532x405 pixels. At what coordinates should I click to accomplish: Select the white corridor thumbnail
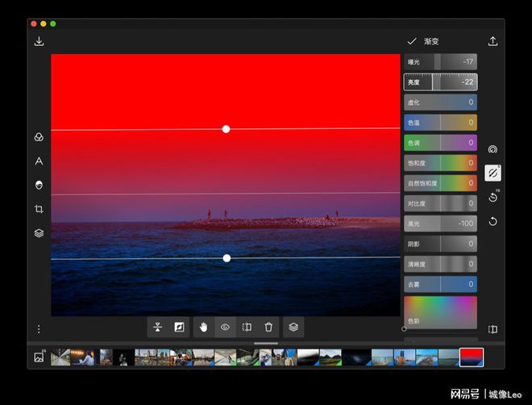(x=225, y=357)
